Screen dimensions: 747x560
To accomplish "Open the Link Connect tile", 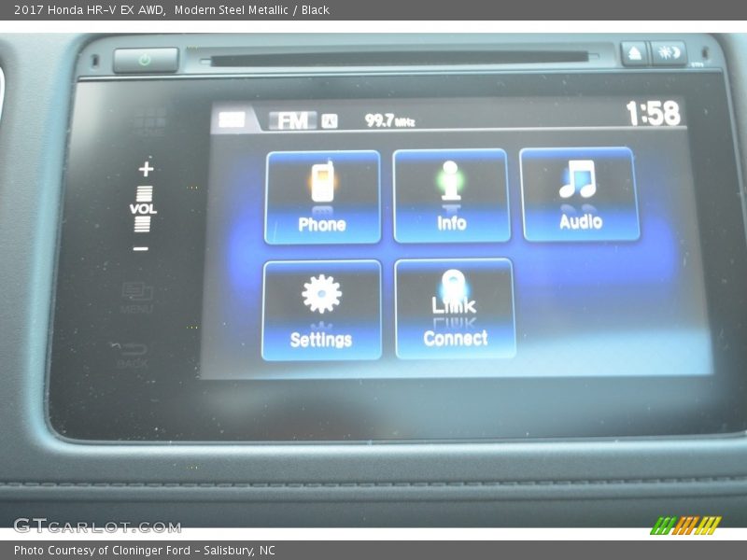I will [455, 308].
